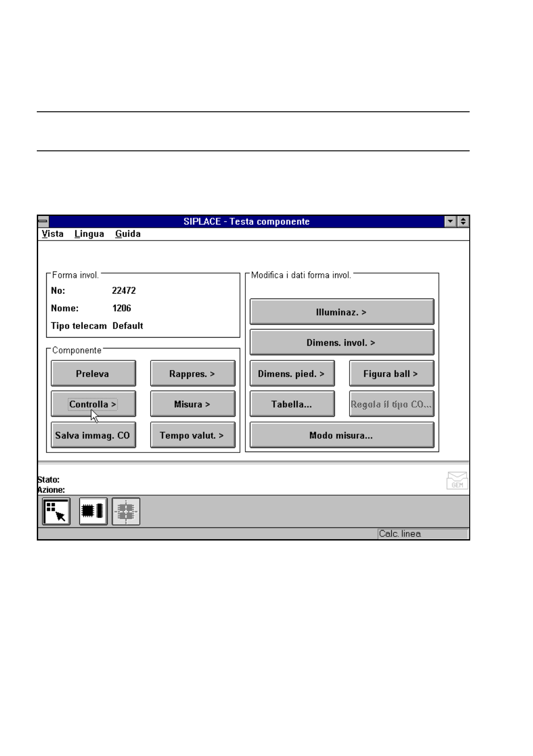Image resolution: width=533 pixels, height=756 pixels.
Task: Click the Stato: status label
Action: pos(48,480)
